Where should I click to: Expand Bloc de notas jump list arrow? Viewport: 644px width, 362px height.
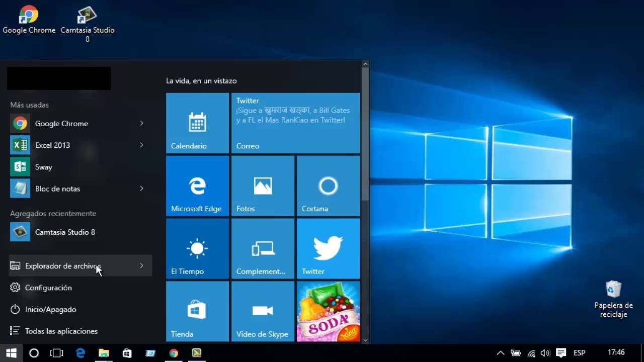coord(141,189)
